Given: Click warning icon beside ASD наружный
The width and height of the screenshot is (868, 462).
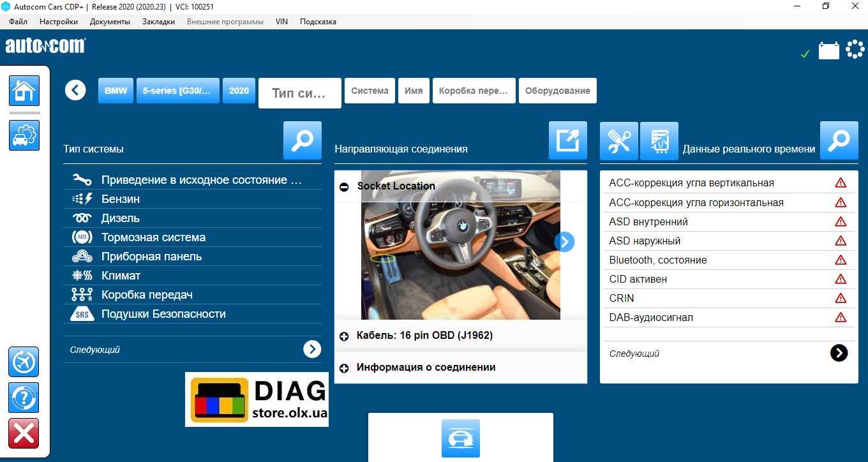Looking at the screenshot, I should [841, 241].
